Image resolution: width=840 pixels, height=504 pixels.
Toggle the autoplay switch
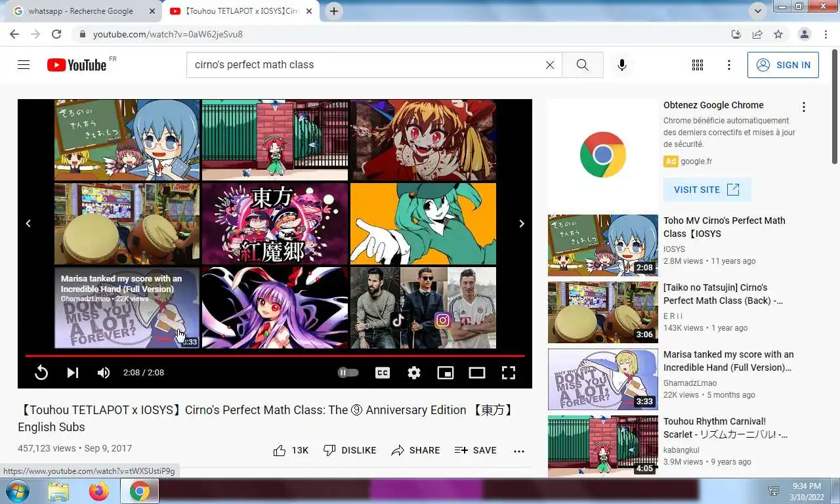click(348, 373)
